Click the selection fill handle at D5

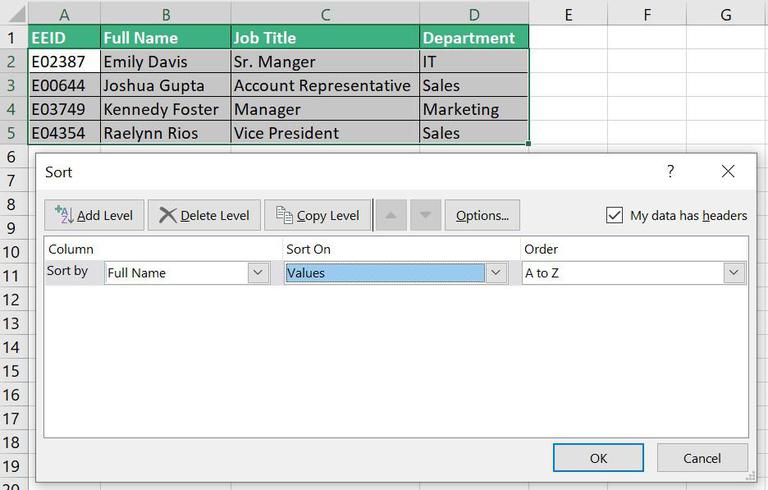[x=528, y=144]
